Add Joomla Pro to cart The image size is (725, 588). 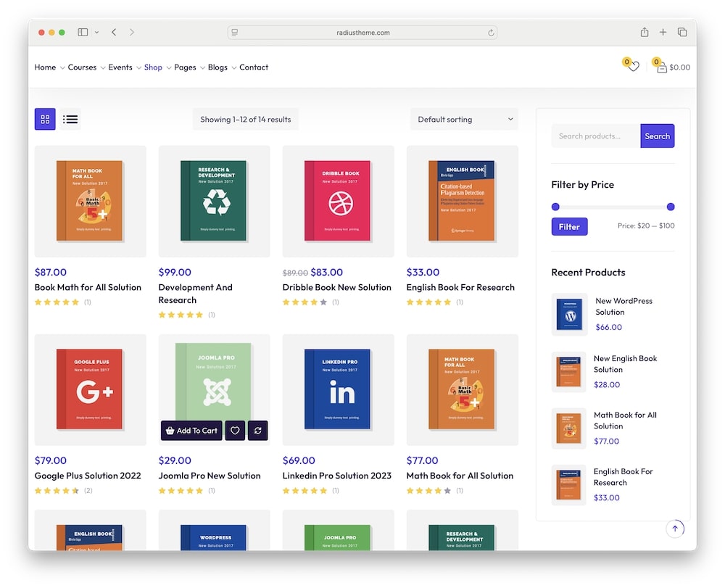tap(191, 431)
